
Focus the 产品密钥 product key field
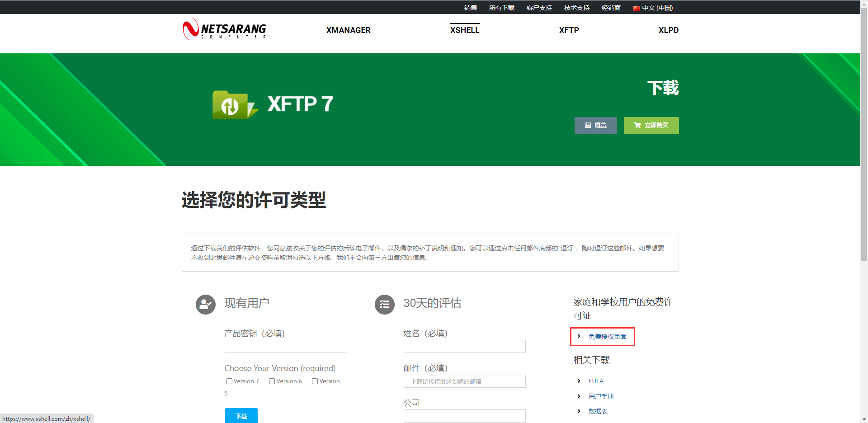tap(286, 346)
